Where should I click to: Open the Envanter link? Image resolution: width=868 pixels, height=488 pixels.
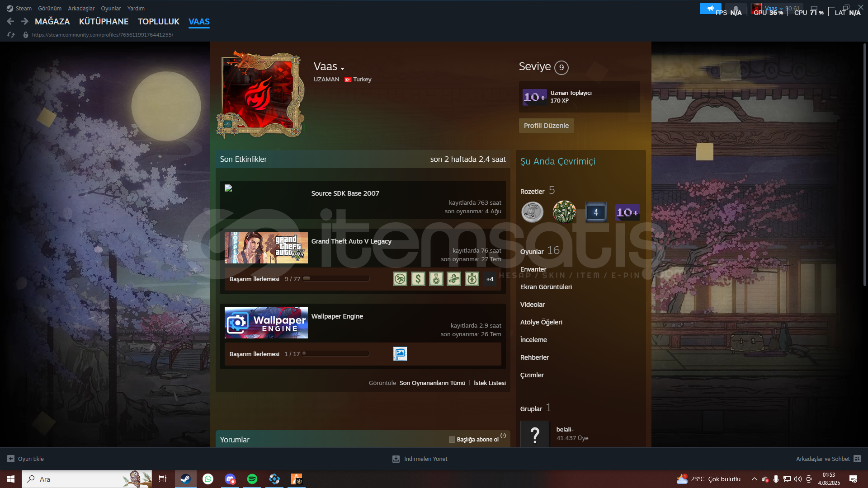[533, 269]
